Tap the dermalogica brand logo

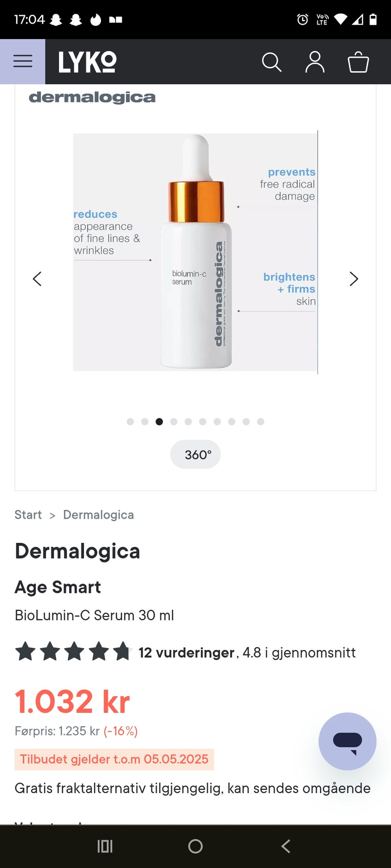pos(92,97)
